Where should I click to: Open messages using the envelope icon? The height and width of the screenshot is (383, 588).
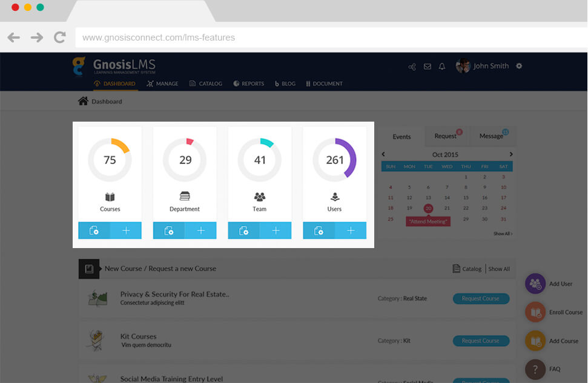coord(427,67)
